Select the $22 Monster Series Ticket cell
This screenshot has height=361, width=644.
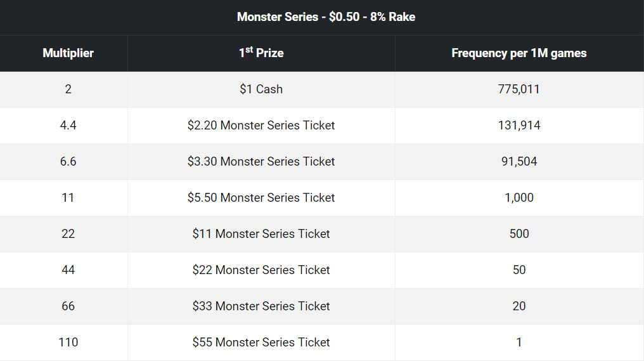point(261,270)
